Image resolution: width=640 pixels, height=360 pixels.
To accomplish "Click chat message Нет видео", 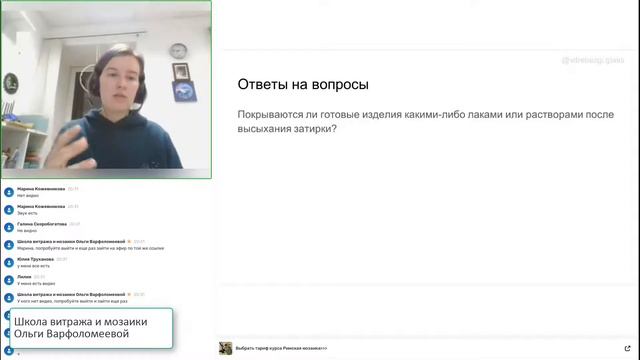I will coord(28,196).
